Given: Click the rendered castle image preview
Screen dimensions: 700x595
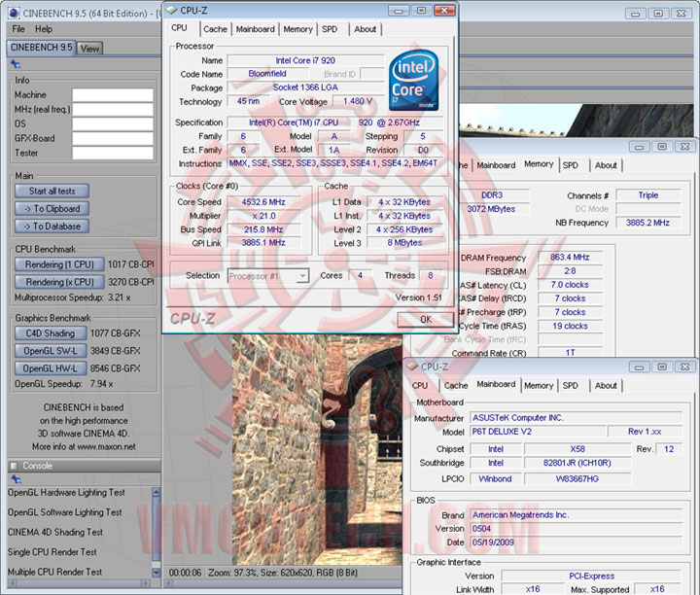Looking at the screenshot, I should point(317,450).
